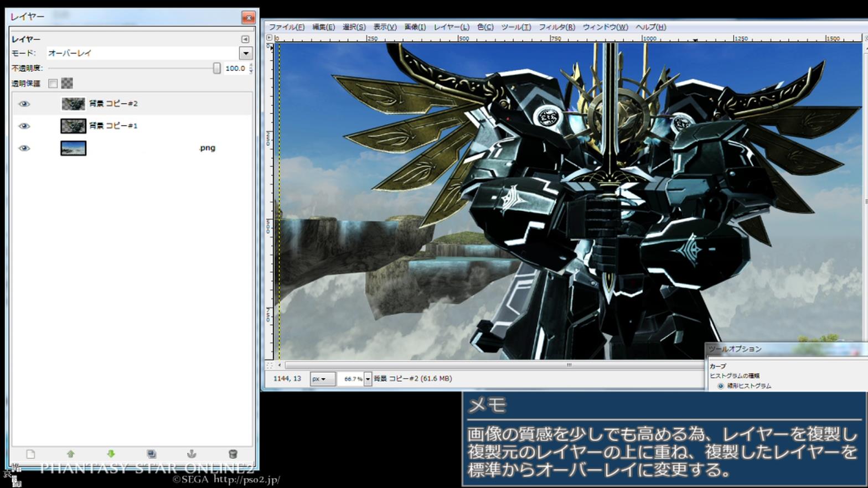Select the 背景 コピー#1 layer thumbnail
The width and height of the screenshot is (868, 488).
(x=73, y=126)
